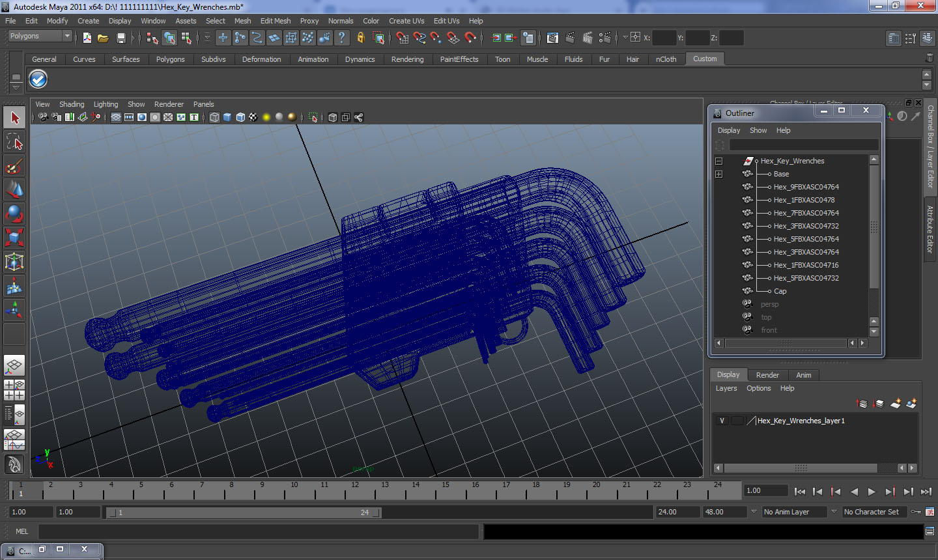Open the Edit Mesh menu
Screen dimensions: 938x560
tap(276, 21)
